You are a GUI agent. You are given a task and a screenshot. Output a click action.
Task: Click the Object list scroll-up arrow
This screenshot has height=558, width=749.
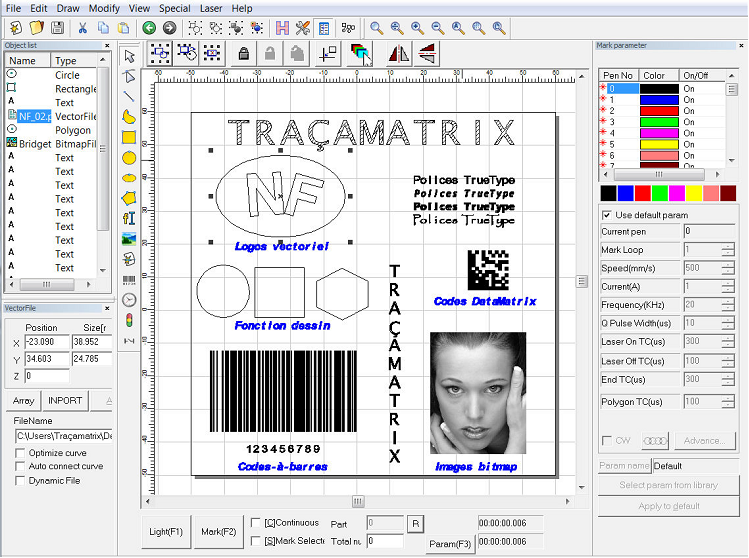pyautogui.click(x=103, y=60)
